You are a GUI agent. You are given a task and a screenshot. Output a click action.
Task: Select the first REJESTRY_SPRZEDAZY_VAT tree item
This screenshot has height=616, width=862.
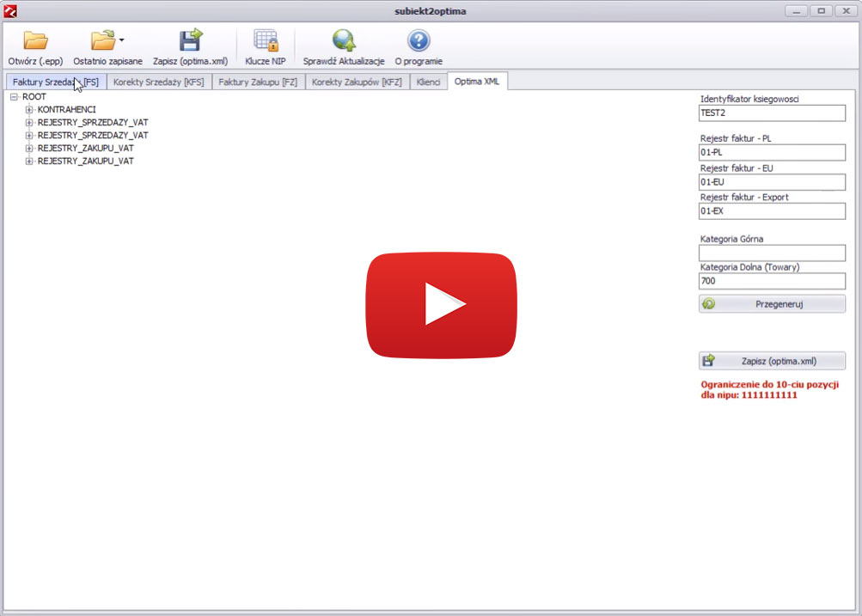[x=93, y=123]
